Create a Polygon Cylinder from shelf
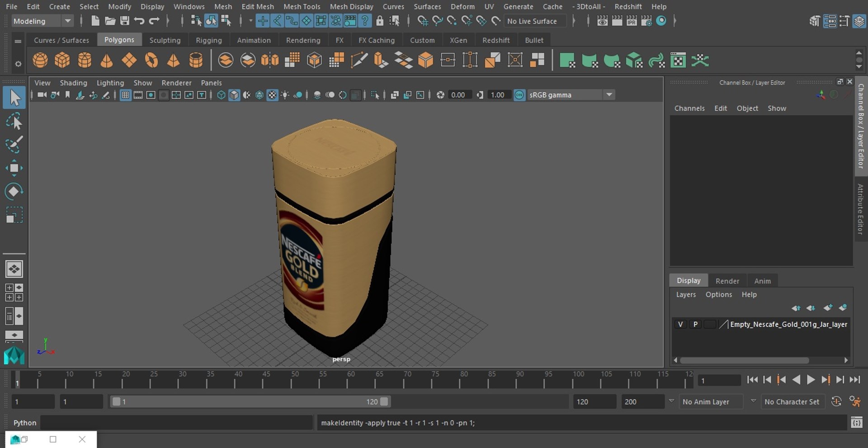The width and height of the screenshot is (868, 448). coord(85,60)
